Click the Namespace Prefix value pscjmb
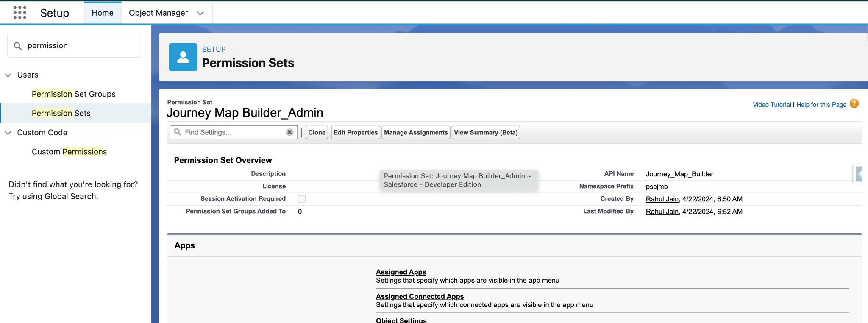This screenshot has height=323, width=868. tap(657, 187)
